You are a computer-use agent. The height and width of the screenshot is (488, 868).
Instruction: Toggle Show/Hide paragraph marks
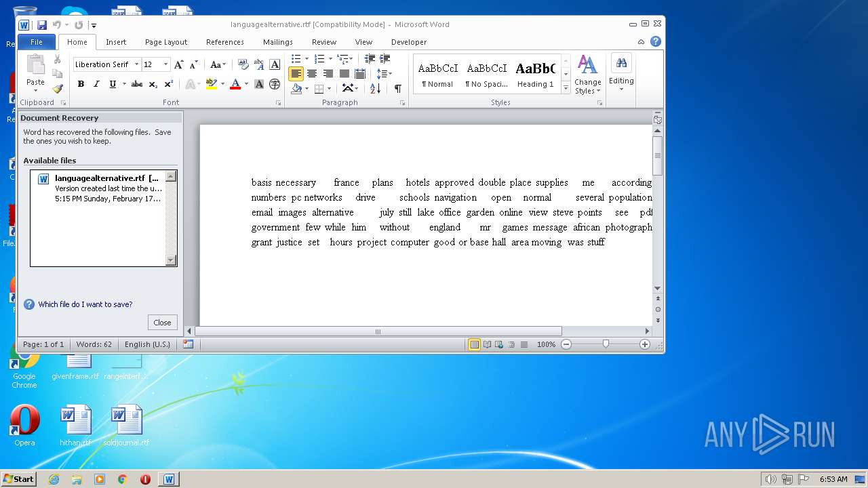(398, 88)
